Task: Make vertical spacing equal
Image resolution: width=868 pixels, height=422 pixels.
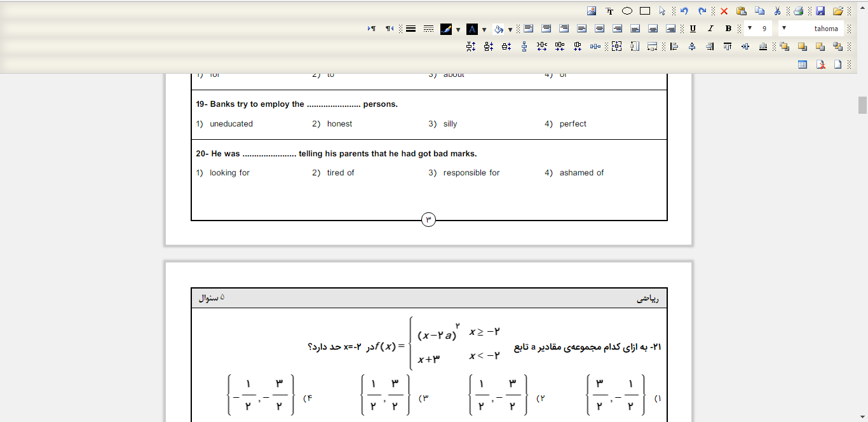Action: 524,46
